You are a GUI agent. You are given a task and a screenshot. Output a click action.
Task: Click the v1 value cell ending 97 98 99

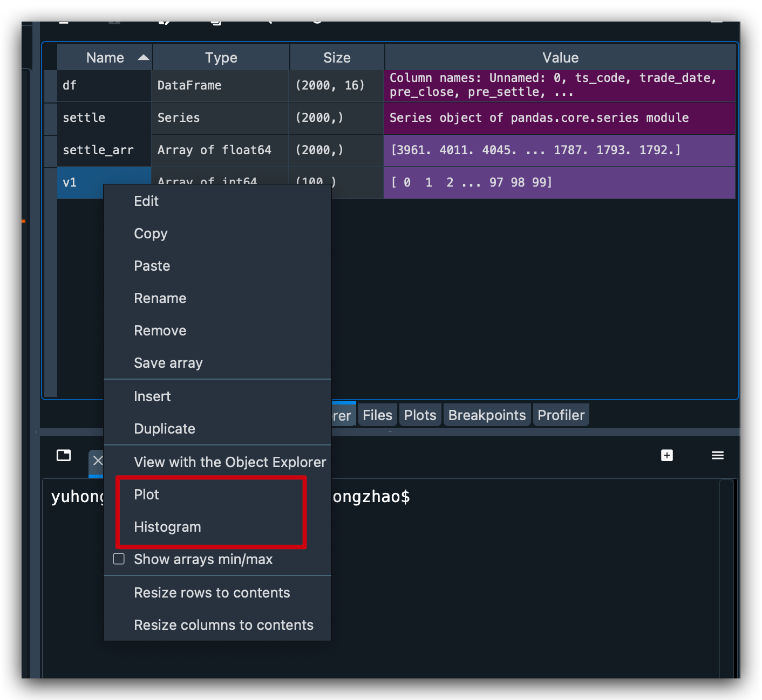(560, 182)
